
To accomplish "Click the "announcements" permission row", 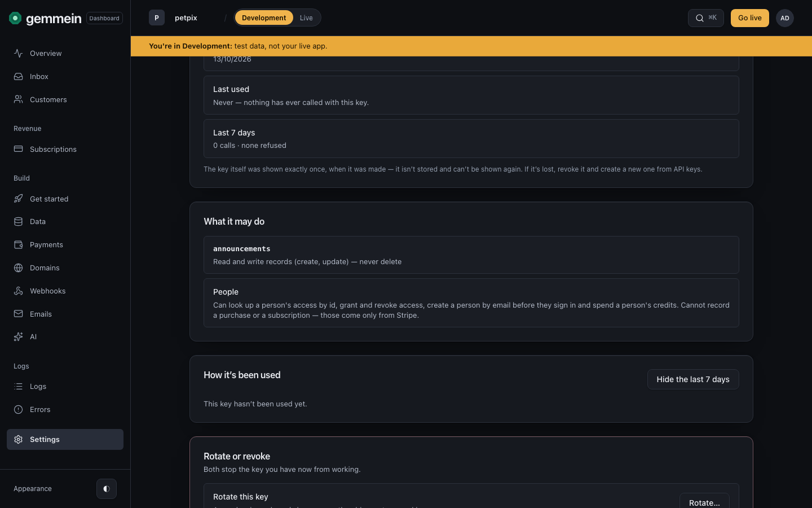I will point(471,255).
